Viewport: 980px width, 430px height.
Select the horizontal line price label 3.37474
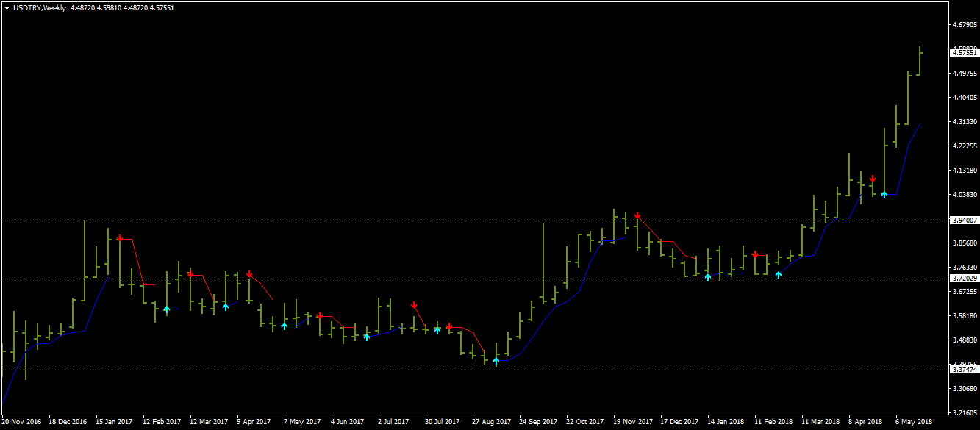[x=965, y=370]
